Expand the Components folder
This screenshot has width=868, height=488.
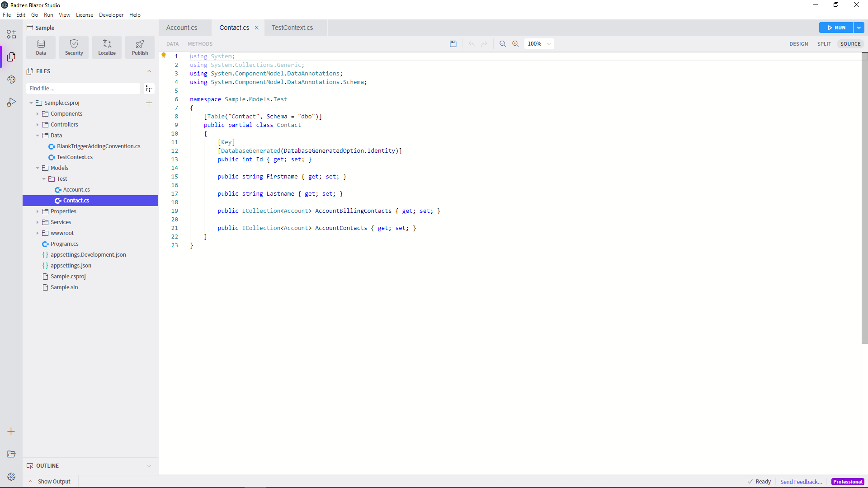point(38,114)
